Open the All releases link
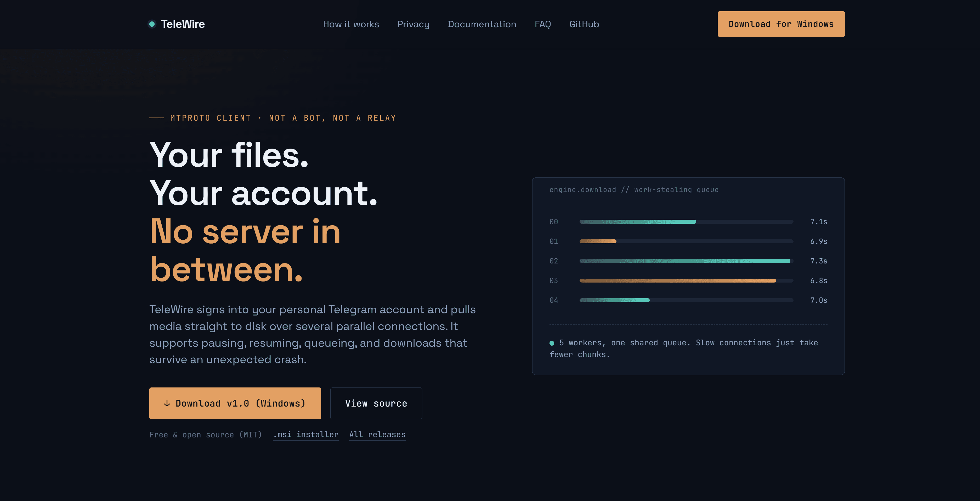This screenshot has height=501, width=980. (377, 435)
